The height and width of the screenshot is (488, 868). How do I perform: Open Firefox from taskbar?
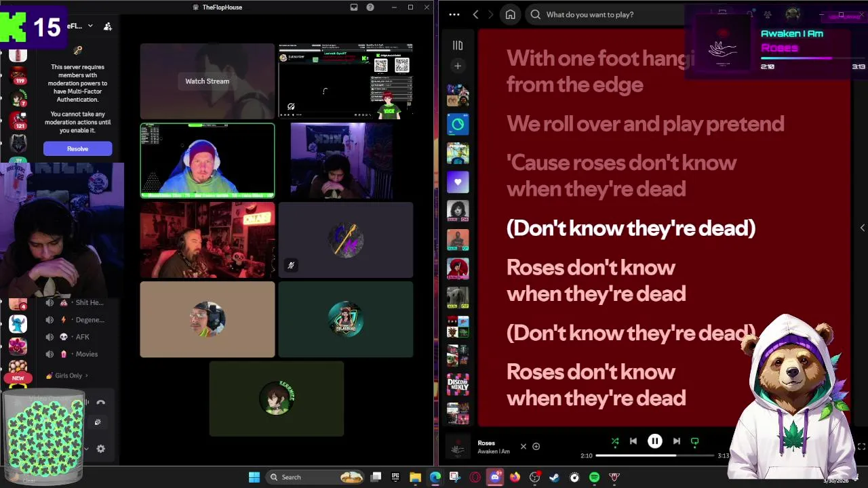(515, 477)
